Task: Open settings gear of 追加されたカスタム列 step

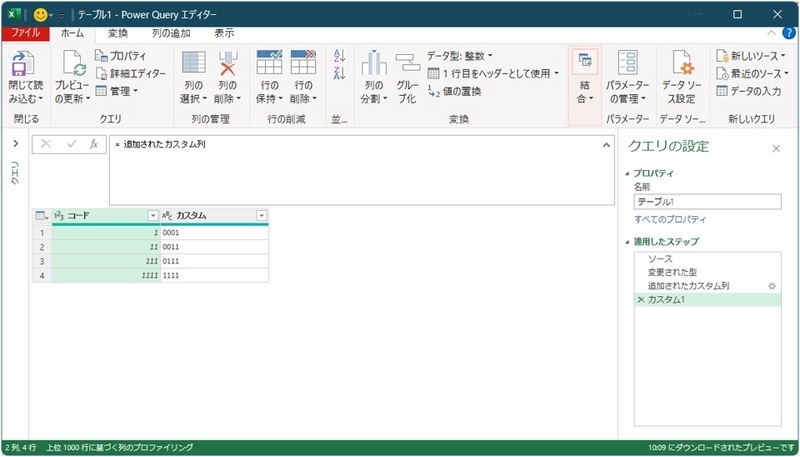Action: (772, 286)
